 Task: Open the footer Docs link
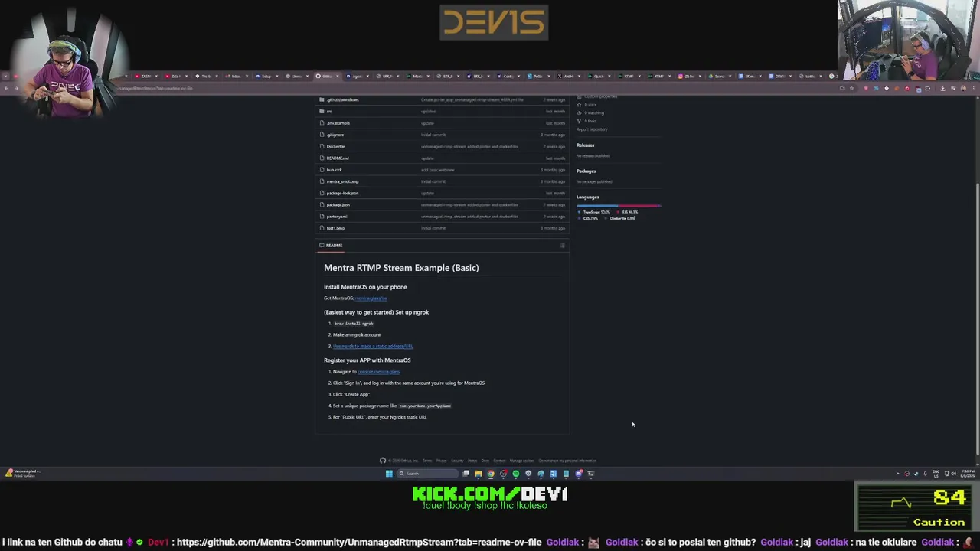pyautogui.click(x=485, y=461)
